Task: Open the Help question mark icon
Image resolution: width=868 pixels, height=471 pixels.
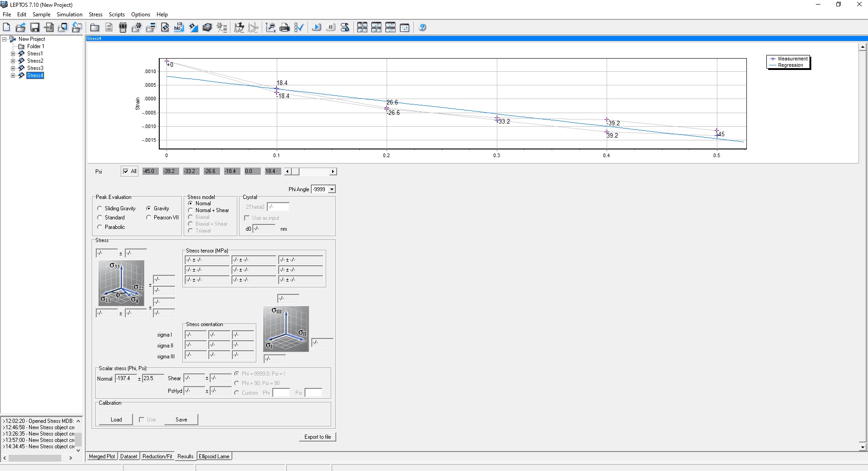Action: tap(422, 28)
